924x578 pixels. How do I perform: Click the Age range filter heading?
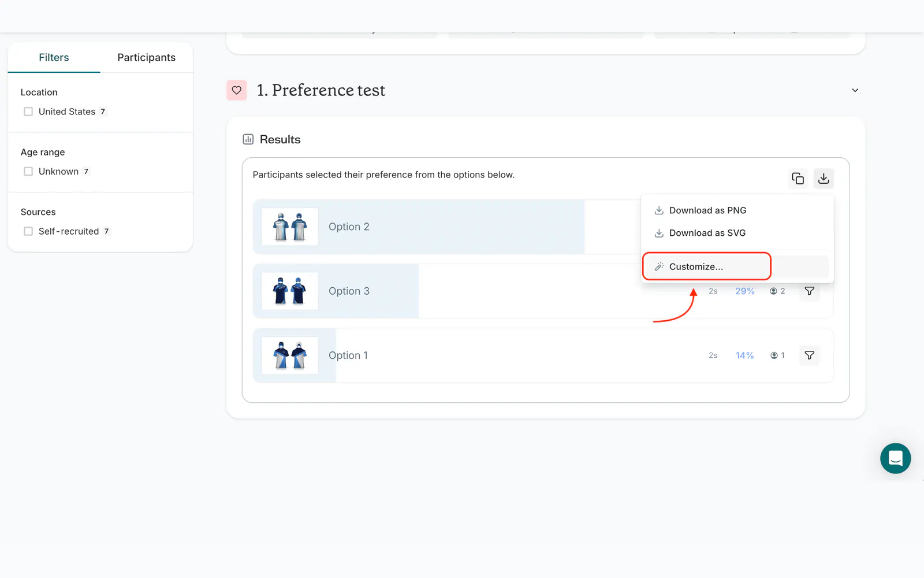[43, 152]
